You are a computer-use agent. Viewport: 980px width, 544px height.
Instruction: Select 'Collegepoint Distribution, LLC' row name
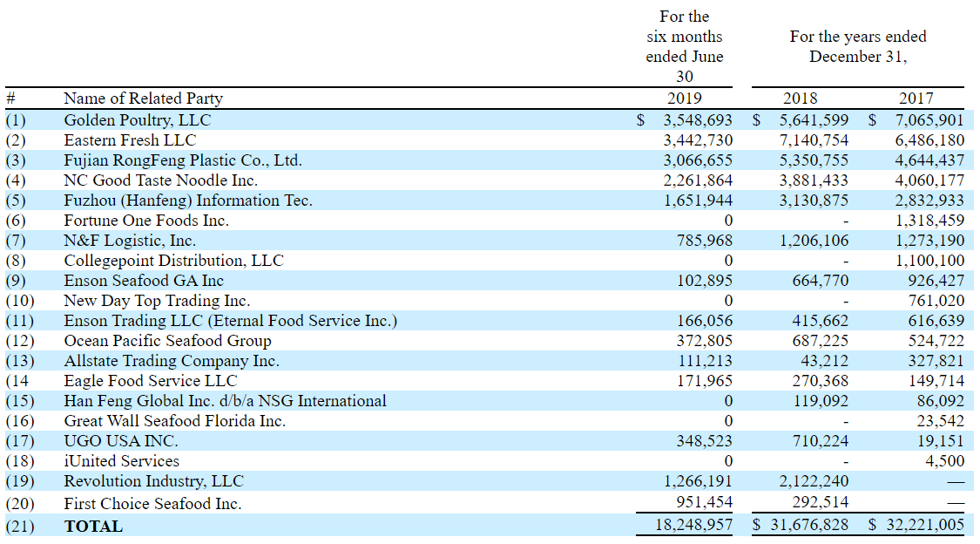(173, 260)
